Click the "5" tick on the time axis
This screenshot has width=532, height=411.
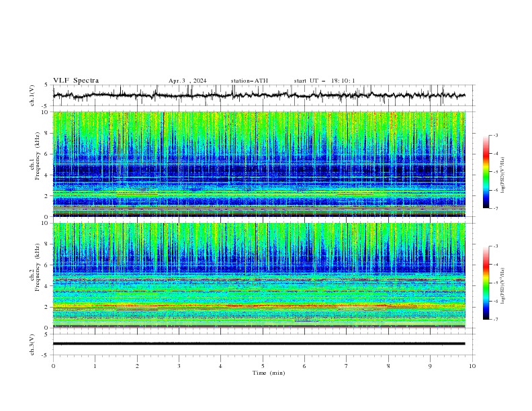[x=263, y=366]
